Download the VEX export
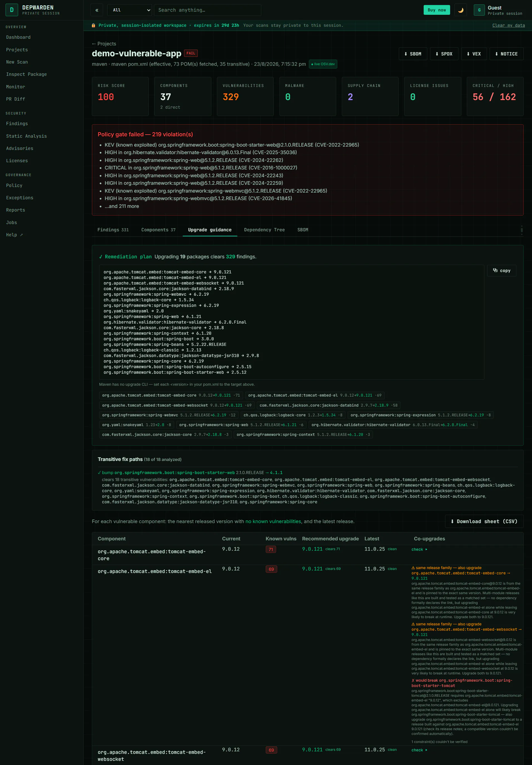 coord(474,54)
